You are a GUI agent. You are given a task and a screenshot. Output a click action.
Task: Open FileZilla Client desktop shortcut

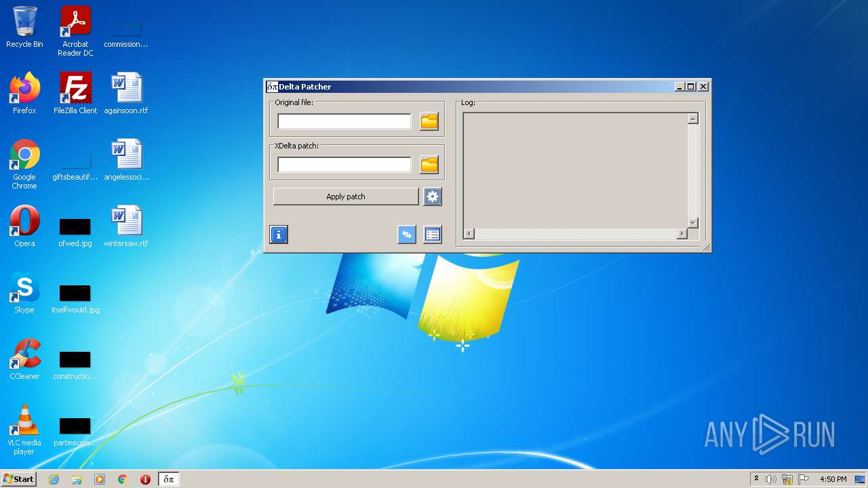pos(75,94)
